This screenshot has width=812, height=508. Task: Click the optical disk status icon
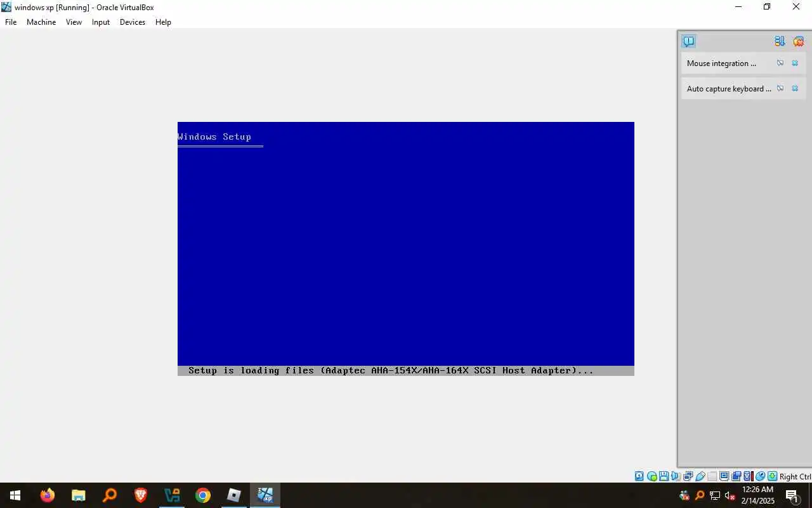tap(652, 476)
